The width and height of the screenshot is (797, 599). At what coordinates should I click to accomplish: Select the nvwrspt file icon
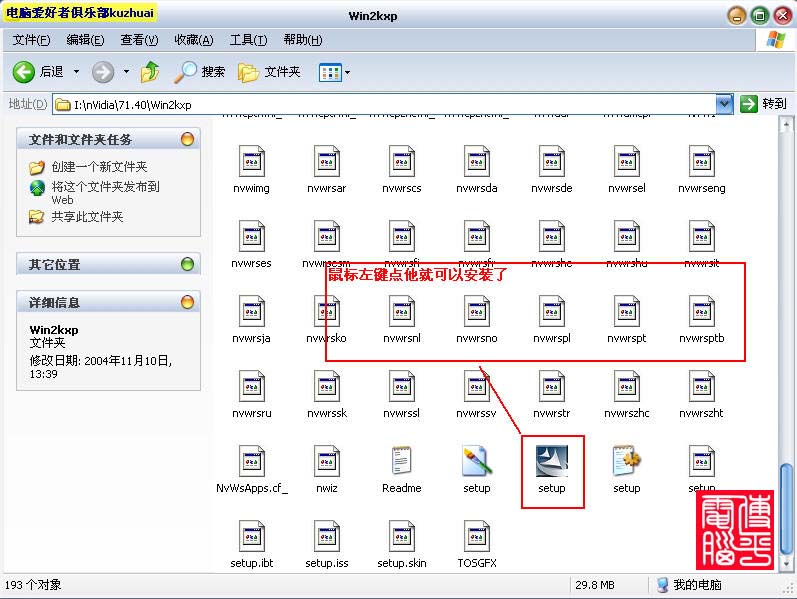coord(627,311)
